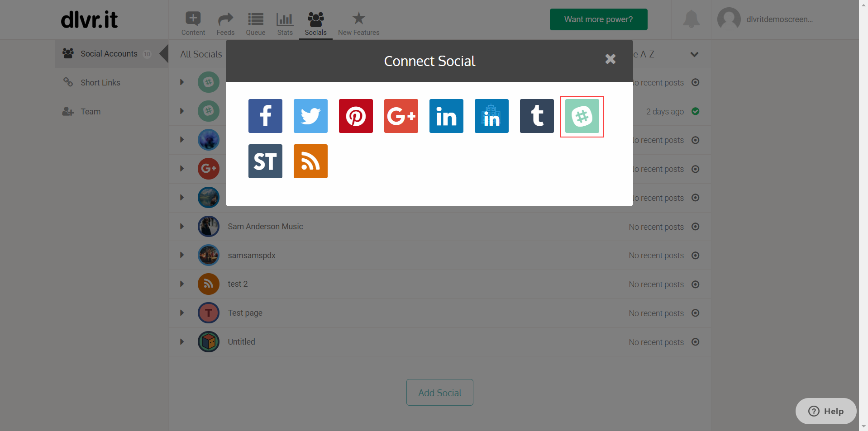The image size is (868, 431).
Task: Open the Untitled social
Action: [x=241, y=342]
